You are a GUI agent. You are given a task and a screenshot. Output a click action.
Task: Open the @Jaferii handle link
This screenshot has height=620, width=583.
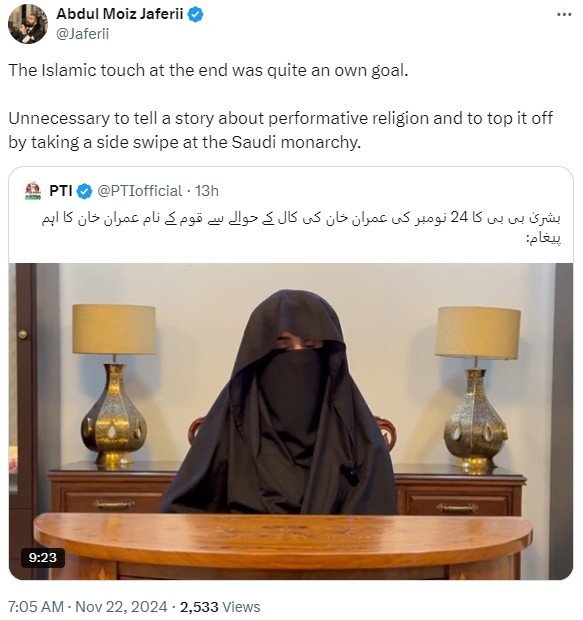[x=82, y=34]
